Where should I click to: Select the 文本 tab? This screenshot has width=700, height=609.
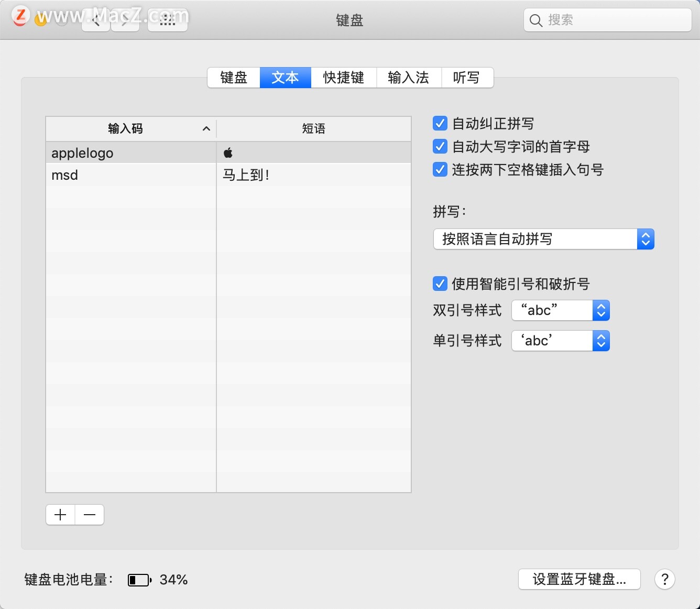(286, 78)
